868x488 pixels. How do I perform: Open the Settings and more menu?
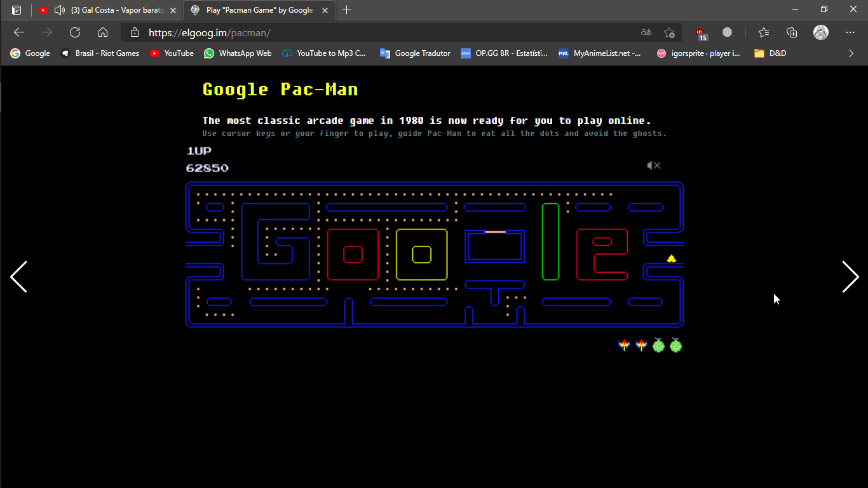click(850, 32)
